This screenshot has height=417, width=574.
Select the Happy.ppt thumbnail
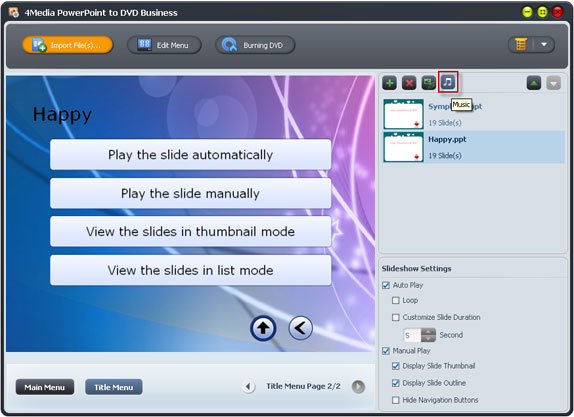(x=403, y=147)
